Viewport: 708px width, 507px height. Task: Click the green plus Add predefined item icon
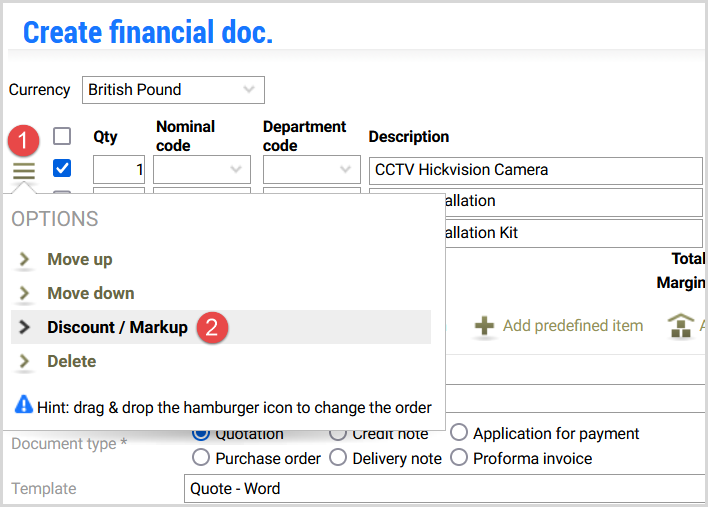coord(484,326)
